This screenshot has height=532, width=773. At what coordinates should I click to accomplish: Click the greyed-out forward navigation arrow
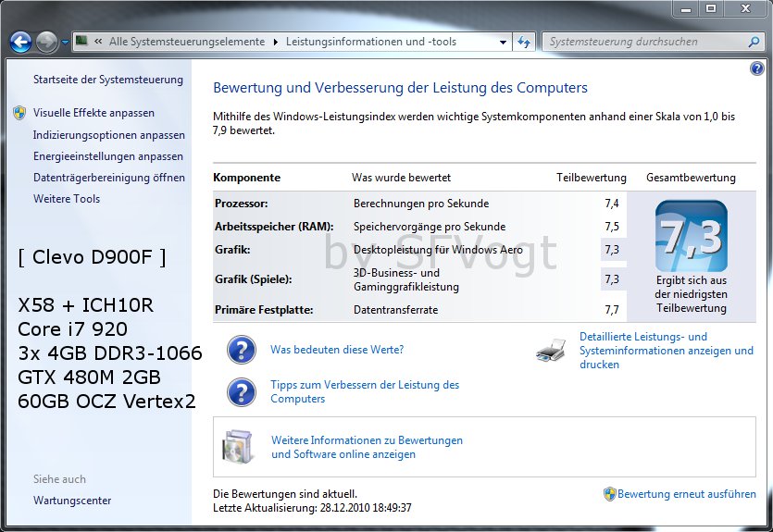(47, 43)
